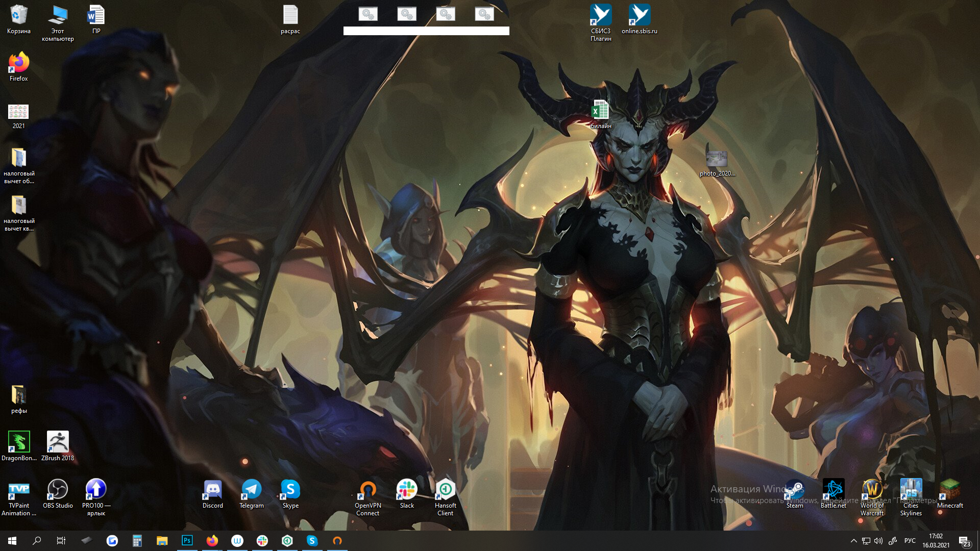This screenshot has width=980, height=551.
Task: Select the распас text file icon
Action: point(290,19)
